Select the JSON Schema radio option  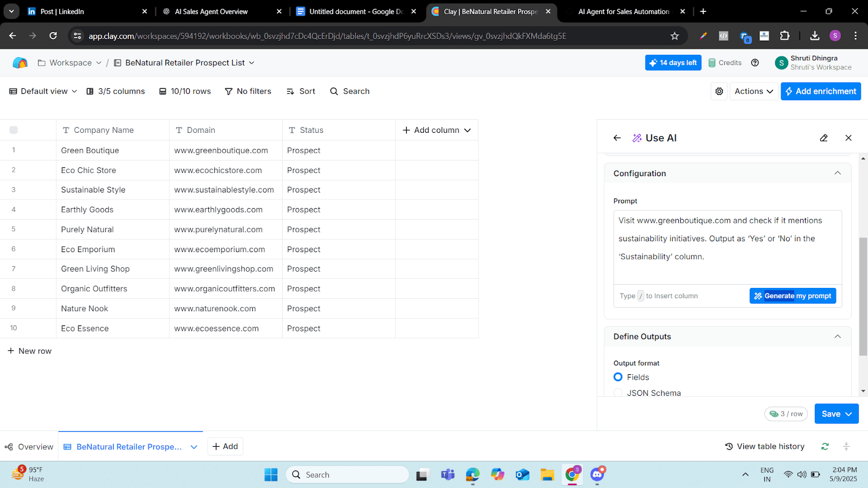(x=618, y=393)
